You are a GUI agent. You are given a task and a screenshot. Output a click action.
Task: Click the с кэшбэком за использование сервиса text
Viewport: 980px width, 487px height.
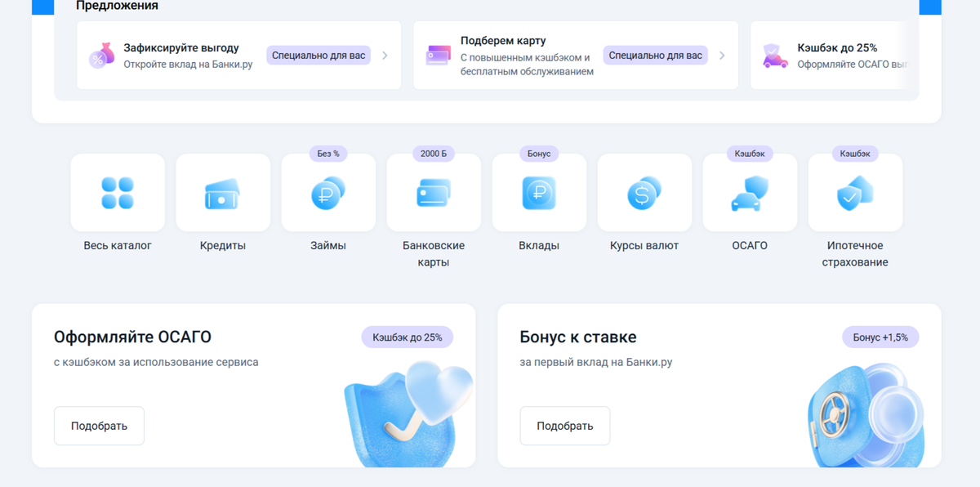point(156,361)
